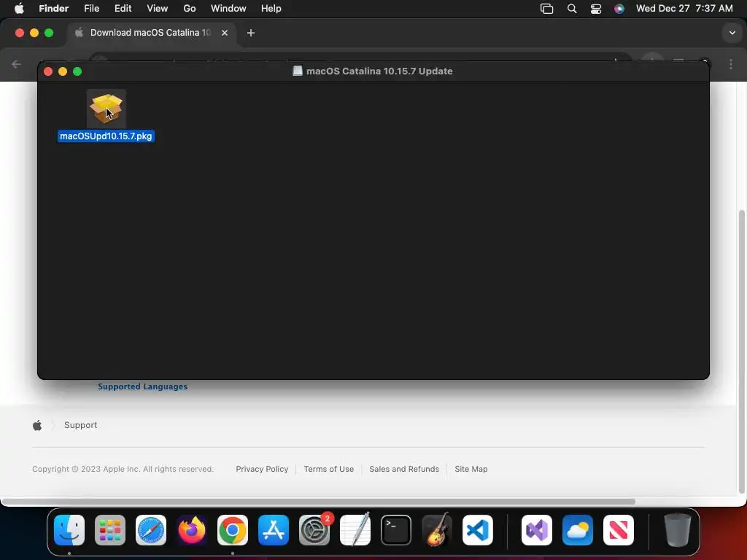Open the Go menu

(190, 9)
